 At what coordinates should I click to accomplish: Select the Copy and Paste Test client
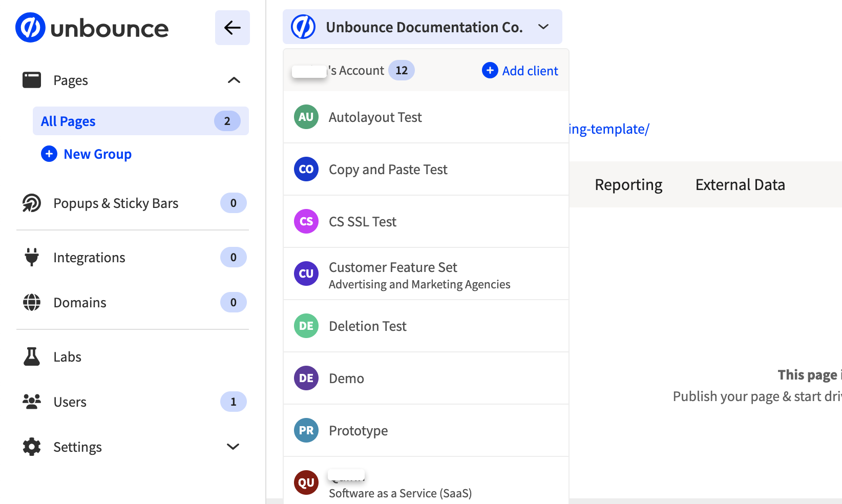(426, 169)
